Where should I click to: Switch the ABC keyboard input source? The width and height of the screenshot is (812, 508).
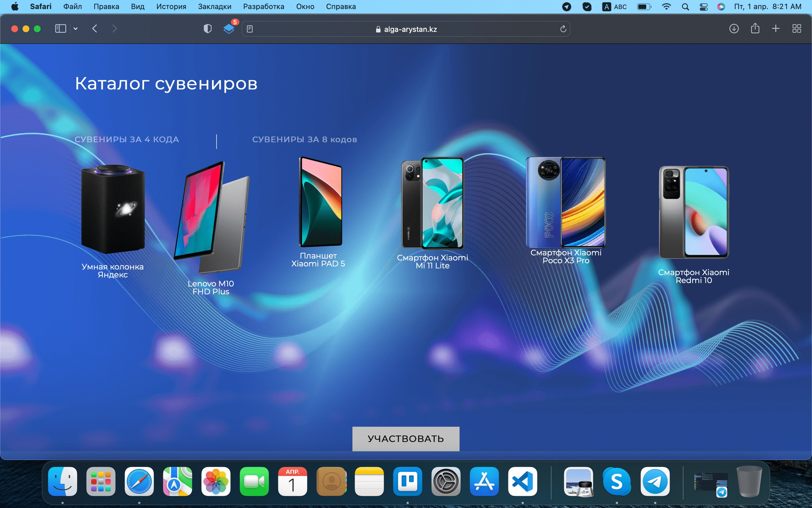click(x=615, y=7)
